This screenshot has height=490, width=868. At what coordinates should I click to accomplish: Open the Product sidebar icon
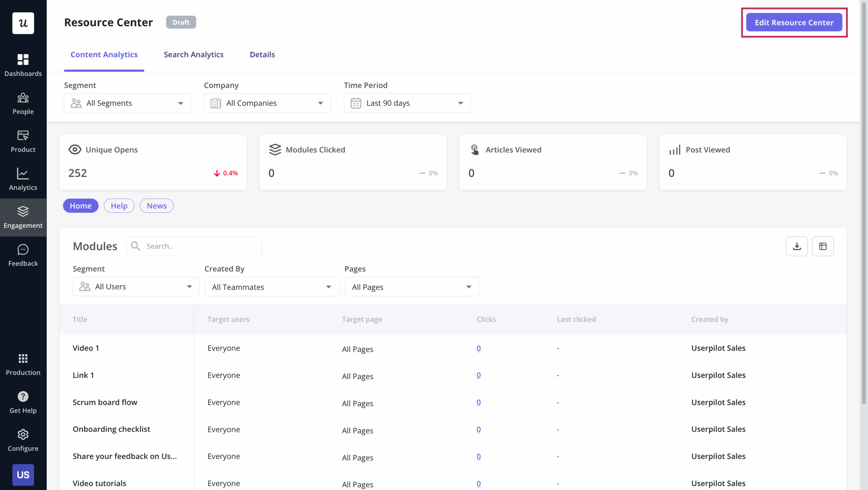point(23,141)
